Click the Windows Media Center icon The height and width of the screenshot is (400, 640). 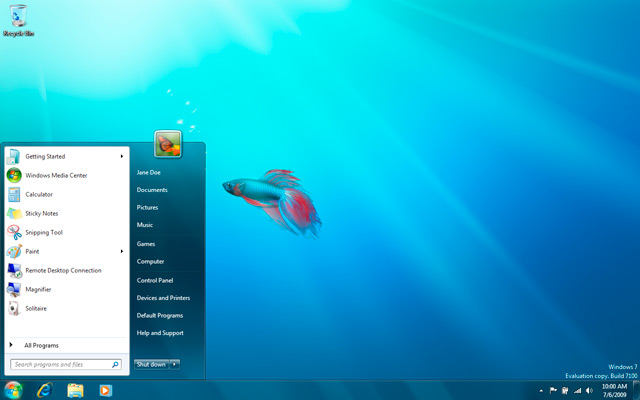(14, 176)
